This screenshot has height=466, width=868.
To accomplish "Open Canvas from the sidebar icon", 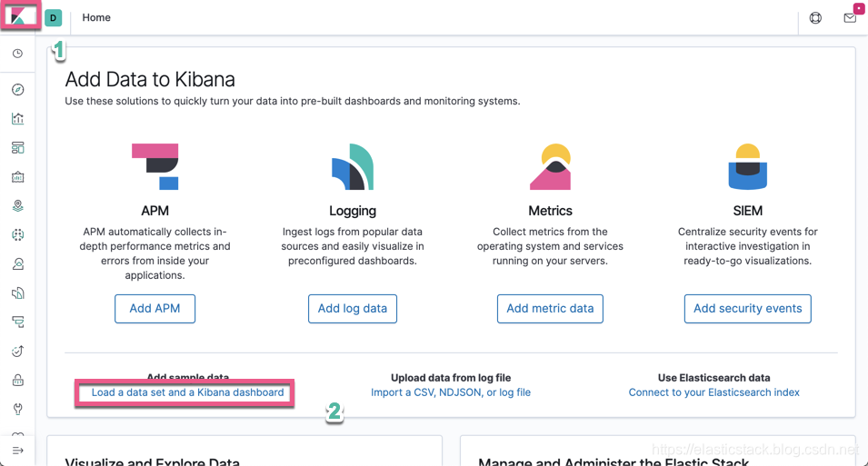I will 17,177.
